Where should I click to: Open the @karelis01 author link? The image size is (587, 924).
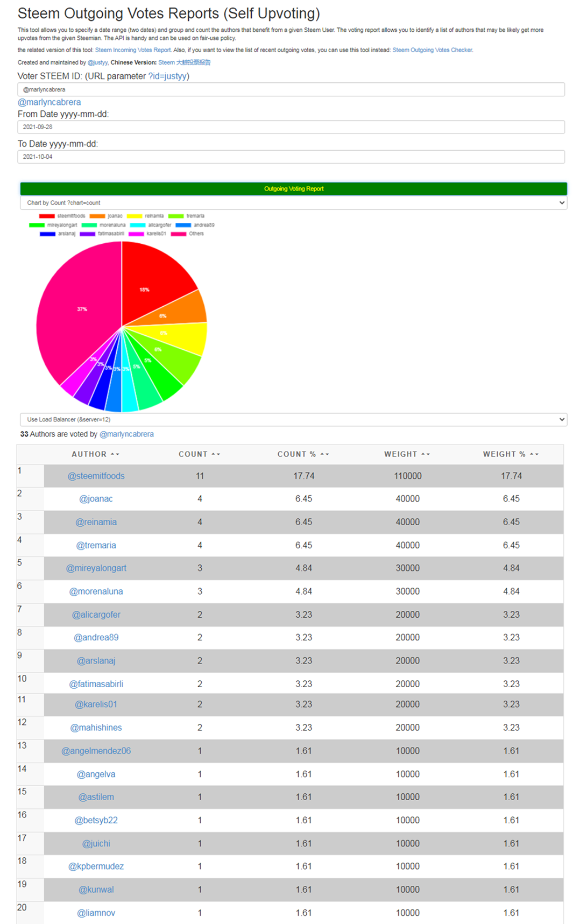[96, 704]
